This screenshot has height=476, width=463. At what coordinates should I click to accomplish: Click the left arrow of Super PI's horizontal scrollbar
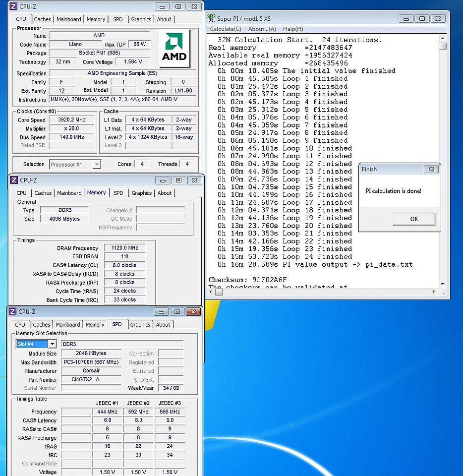[x=211, y=292]
